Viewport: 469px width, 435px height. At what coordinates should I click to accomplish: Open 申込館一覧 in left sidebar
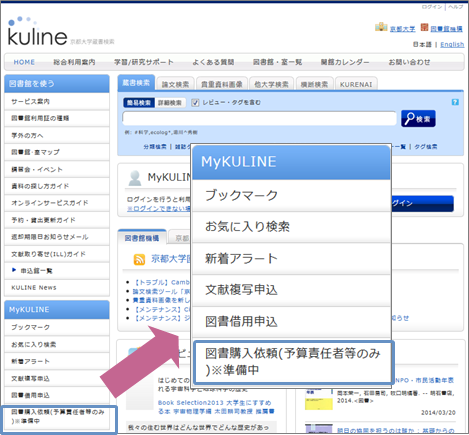(x=57, y=271)
